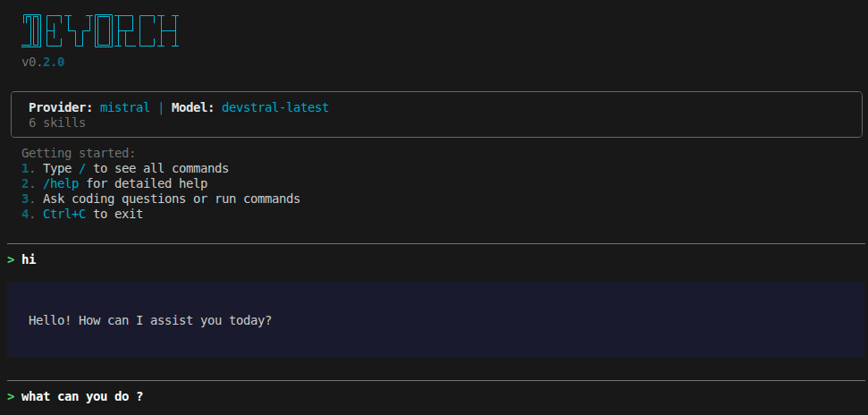Click the "/help" command text

(x=61, y=183)
